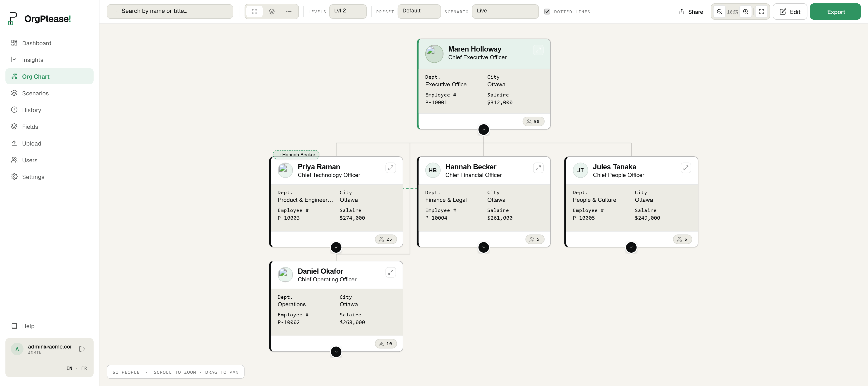Viewport: 868px width, 386px height.
Task: Click the green Export button
Action: (835, 12)
